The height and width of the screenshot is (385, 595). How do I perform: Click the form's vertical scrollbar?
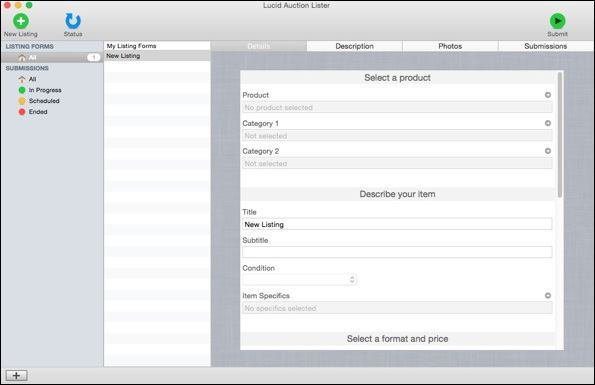pyautogui.click(x=560, y=135)
